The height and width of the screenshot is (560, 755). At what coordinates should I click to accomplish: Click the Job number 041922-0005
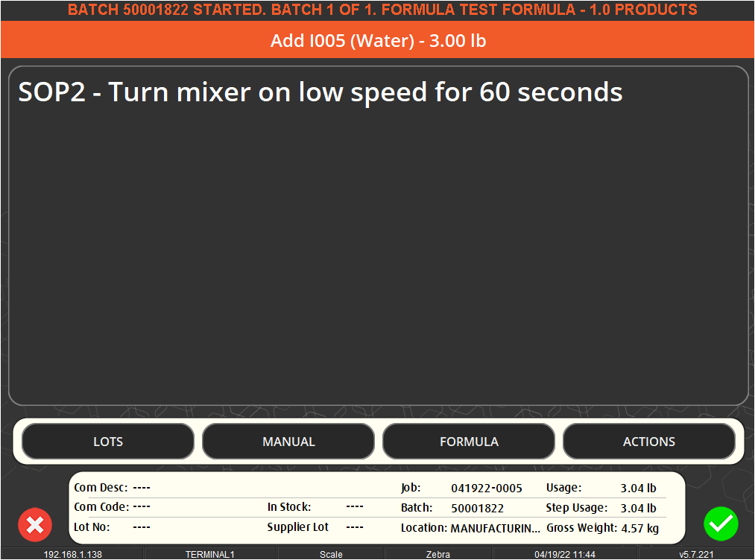(x=487, y=489)
